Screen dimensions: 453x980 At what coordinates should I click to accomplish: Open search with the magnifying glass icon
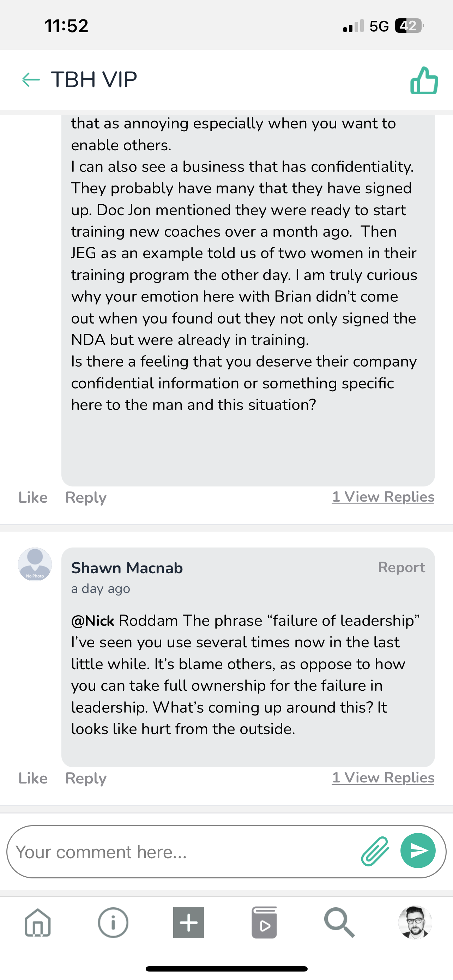click(339, 922)
